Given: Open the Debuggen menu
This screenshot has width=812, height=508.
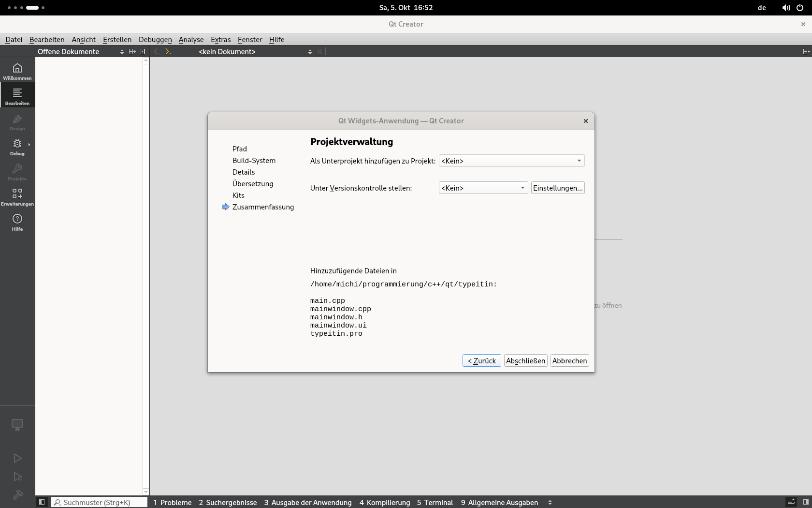Looking at the screenshot, I should tap(155, 40).
